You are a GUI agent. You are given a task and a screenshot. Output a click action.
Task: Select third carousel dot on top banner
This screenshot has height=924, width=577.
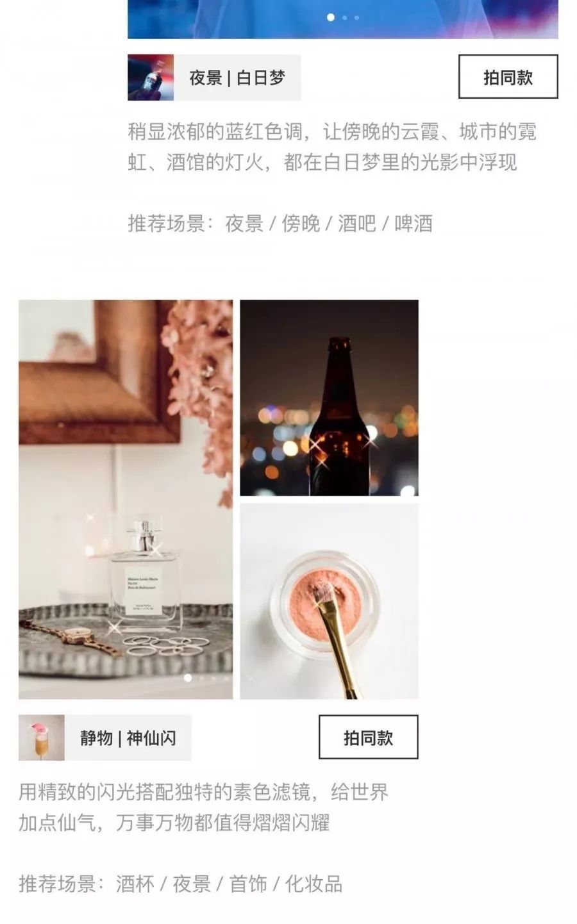pos(356,17)
